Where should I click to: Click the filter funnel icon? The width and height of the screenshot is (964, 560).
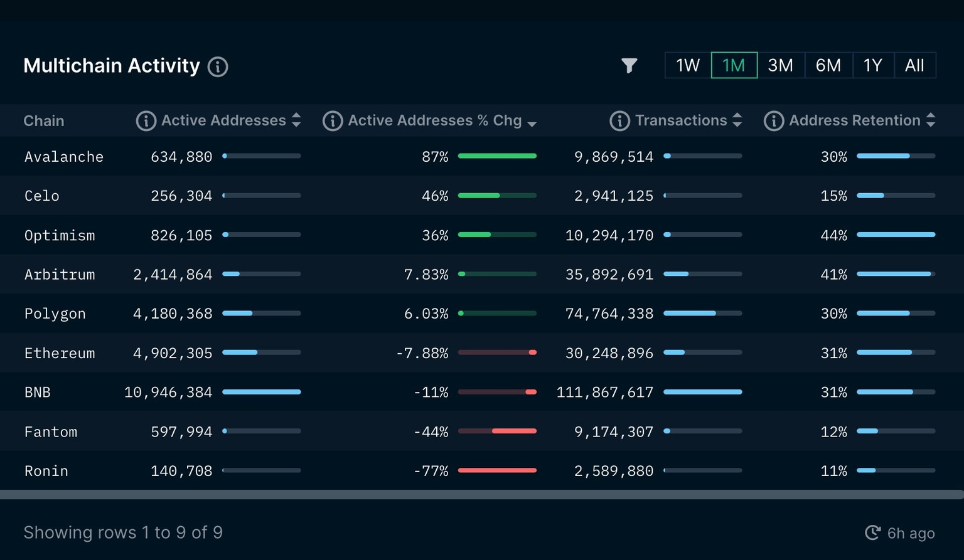629,65
